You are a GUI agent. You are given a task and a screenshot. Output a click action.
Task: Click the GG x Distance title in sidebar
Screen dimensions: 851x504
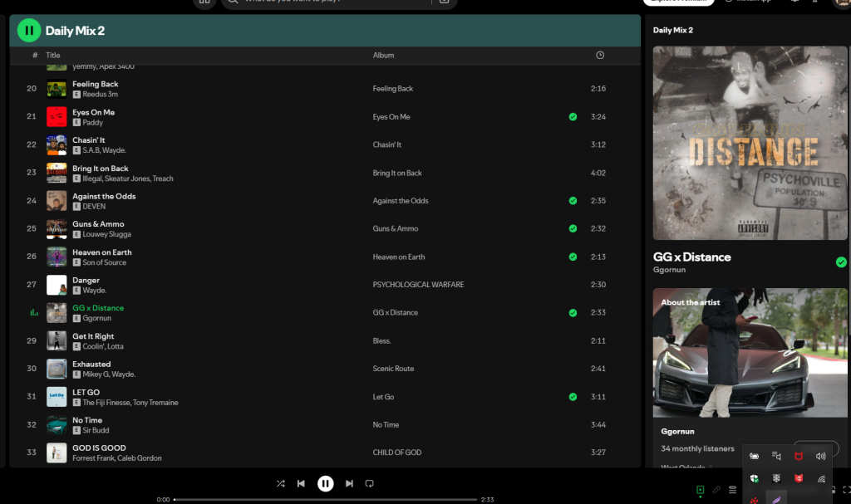pyautogui.click(x=692, y=257)
